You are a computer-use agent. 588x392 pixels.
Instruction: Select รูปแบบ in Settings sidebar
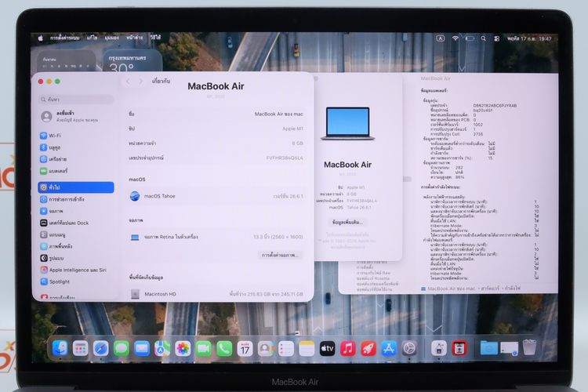click(76, 258)
